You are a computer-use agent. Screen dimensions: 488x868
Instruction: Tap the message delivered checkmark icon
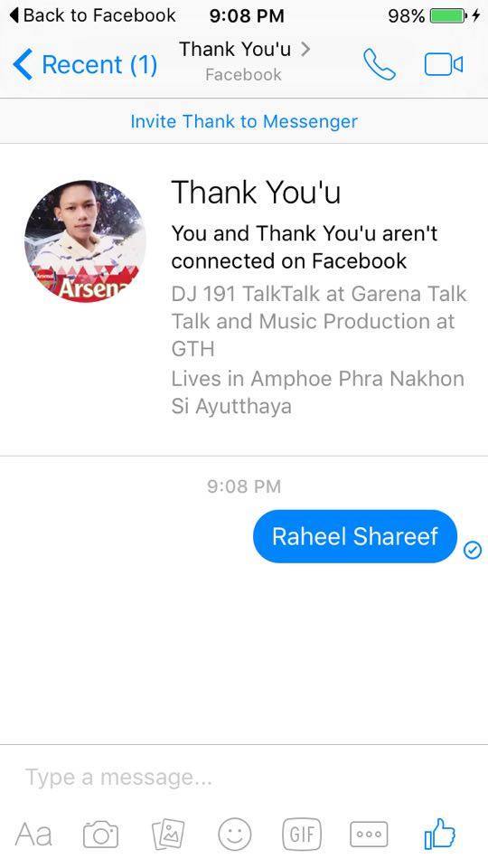(473, 551)
